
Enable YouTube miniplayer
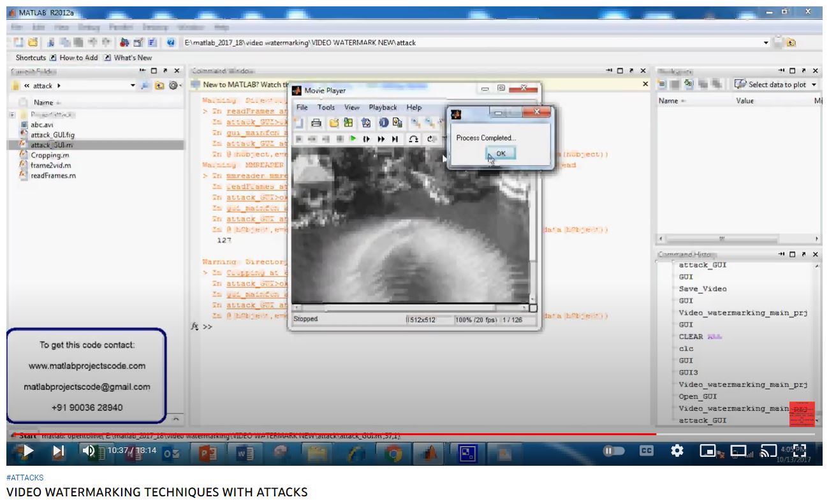tap(708, 451)
